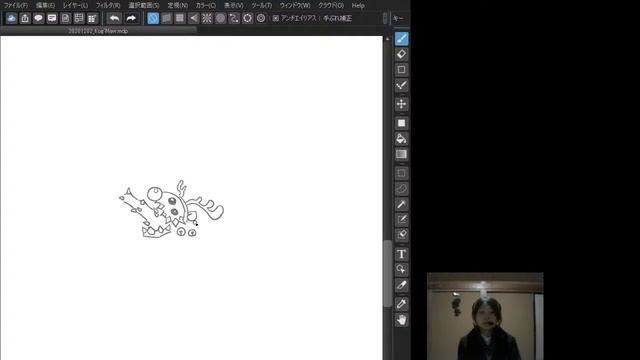640x360 pixels.
Task: Click the scroll-up arrow above the canvas scrollbar
Action: 387,39
